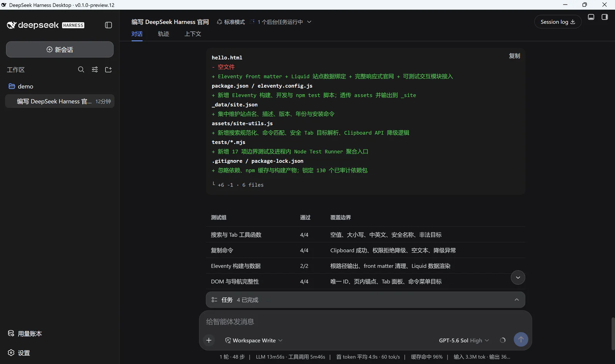Toggle 标准模式 mode indicator

[x=231, y=22]
